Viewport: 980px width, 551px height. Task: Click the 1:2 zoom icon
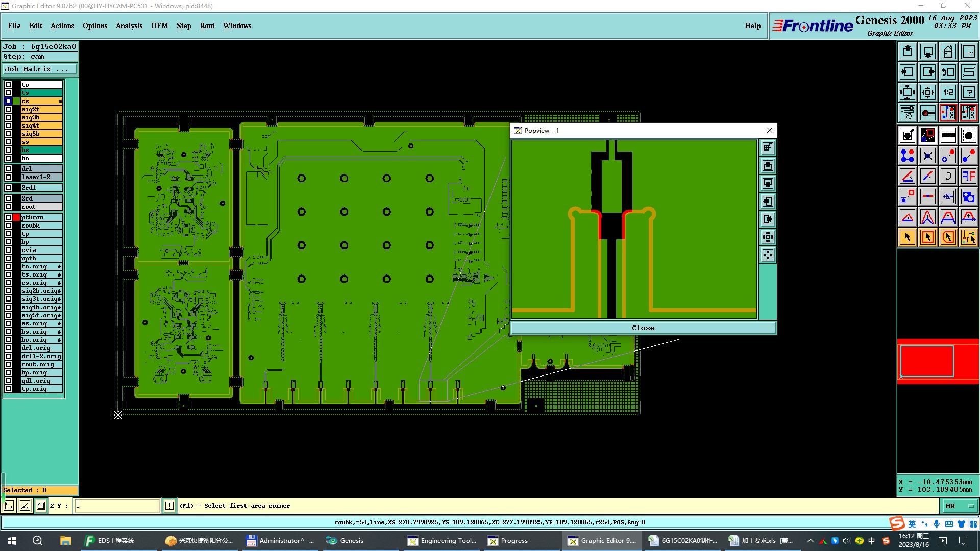[x=948, y=92]
